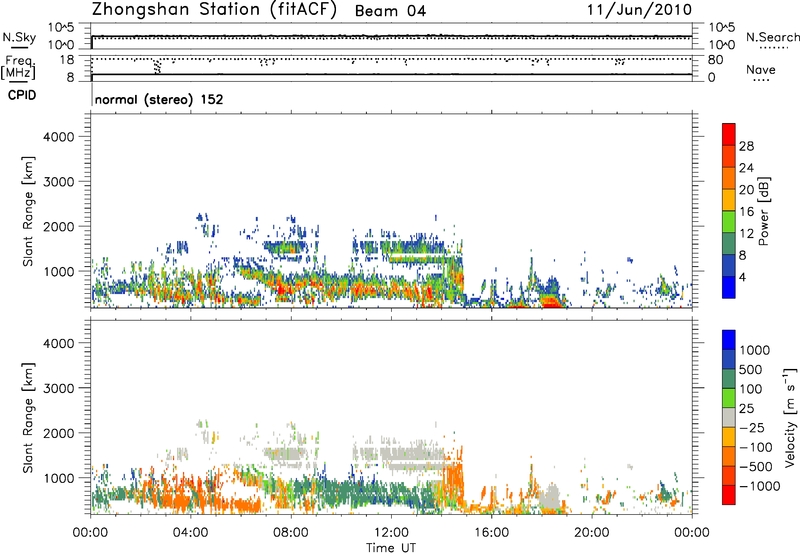Click the 16:00 time axis label

click(491, 533)
